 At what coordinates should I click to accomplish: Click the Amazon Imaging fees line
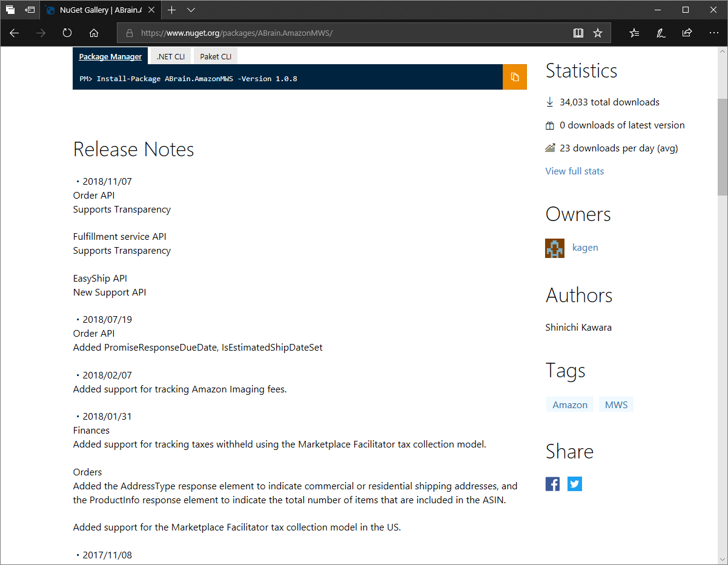(x=180, y=389)
